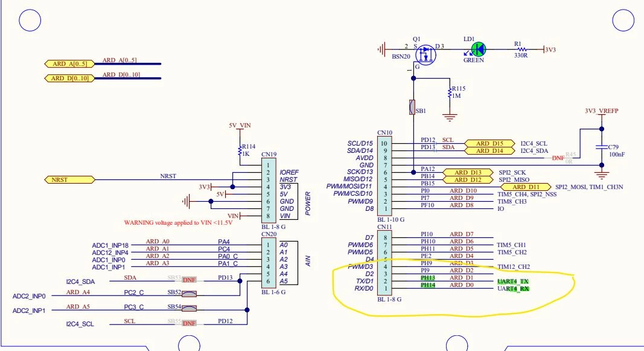Click the ARD_D12 port symbol
The image size is (644, 351).
pyautogui.click(x=468, y=179)
